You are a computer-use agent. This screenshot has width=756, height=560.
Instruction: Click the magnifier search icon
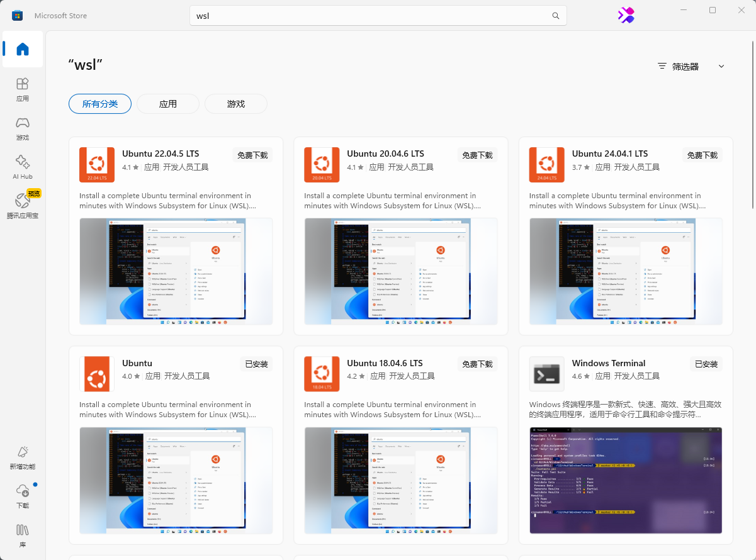click(556, 16)
